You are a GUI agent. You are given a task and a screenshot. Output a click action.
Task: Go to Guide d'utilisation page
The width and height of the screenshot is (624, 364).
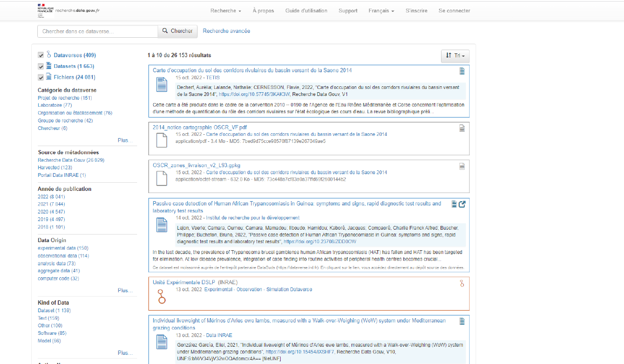pyautogui.click(x=306, y=11)
